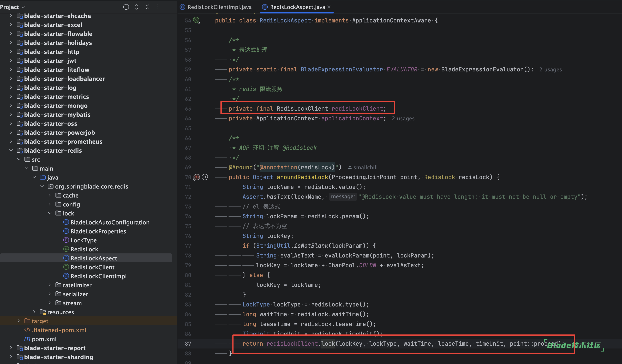Collapse the lock package

pos(50,213)
